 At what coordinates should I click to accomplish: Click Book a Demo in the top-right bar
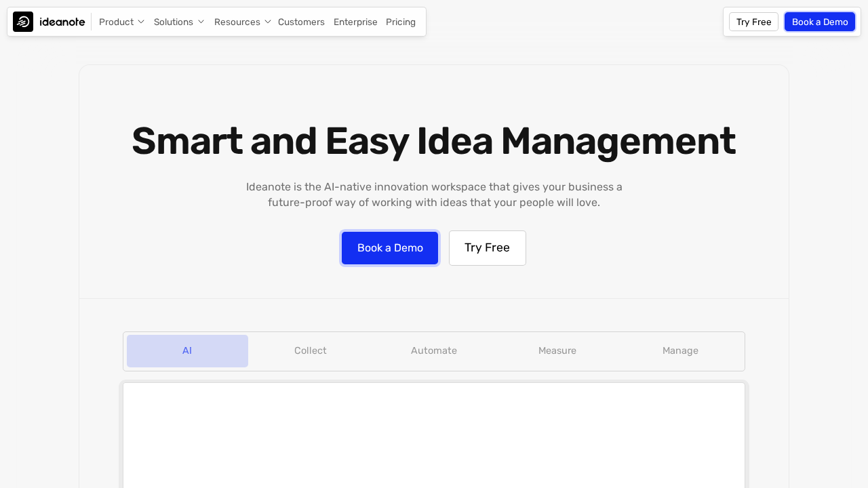[x=820, y=22]
